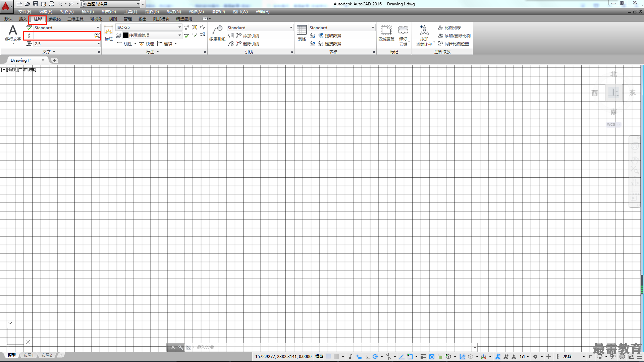Switch to the 布局2 layout tab
The width and height of the screenshot is (644, 362).
[47, 355]
